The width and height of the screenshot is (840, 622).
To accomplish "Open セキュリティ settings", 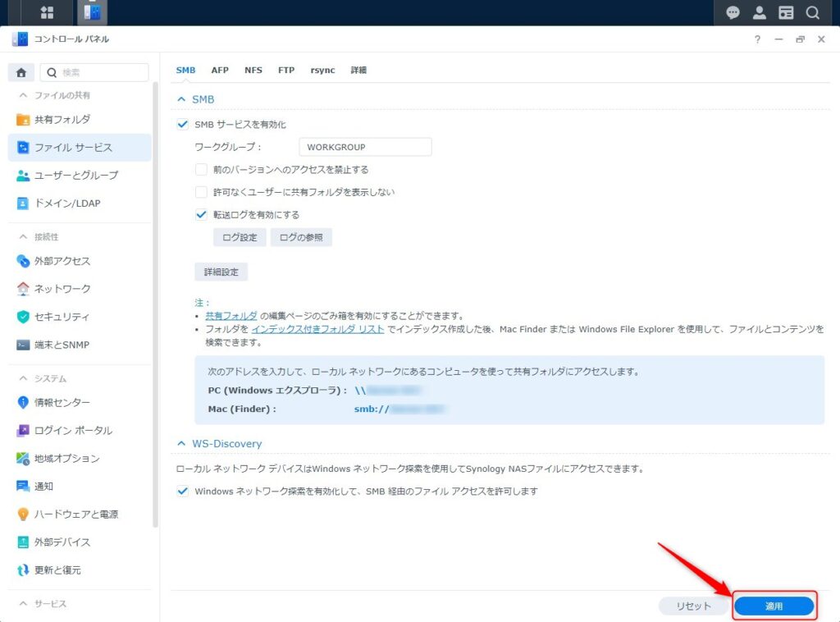I will point(80,317).
